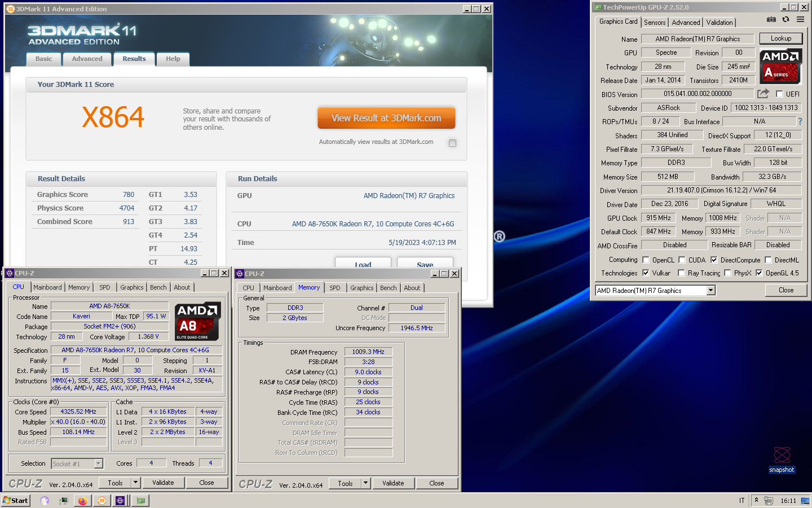Switch to the Advanced tab in GPU-Z
The image size is (812, 508).
point(686,23)
